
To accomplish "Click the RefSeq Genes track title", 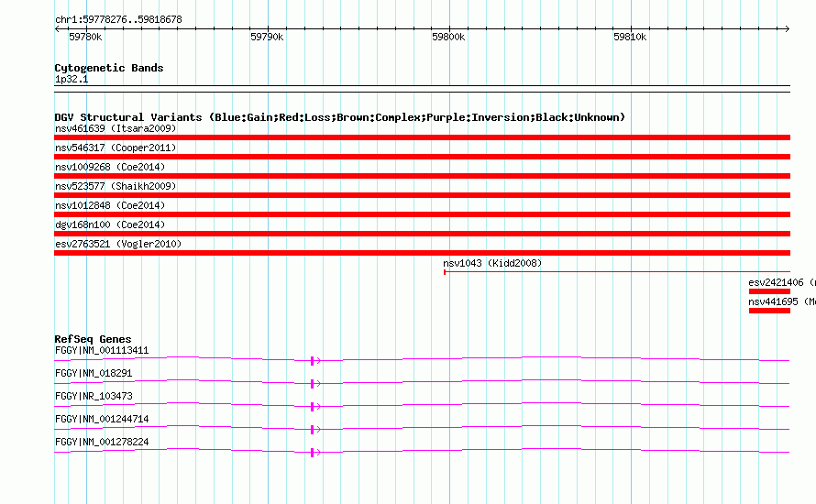I will 93,339.
